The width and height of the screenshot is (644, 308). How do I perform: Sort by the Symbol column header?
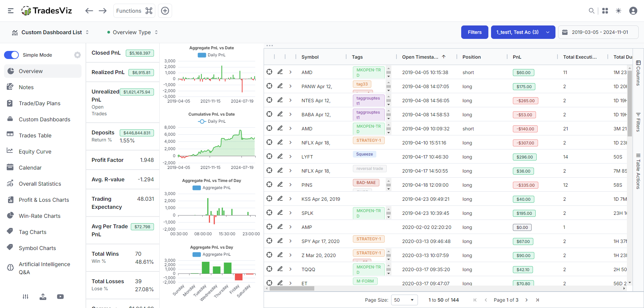pos(310,57)
